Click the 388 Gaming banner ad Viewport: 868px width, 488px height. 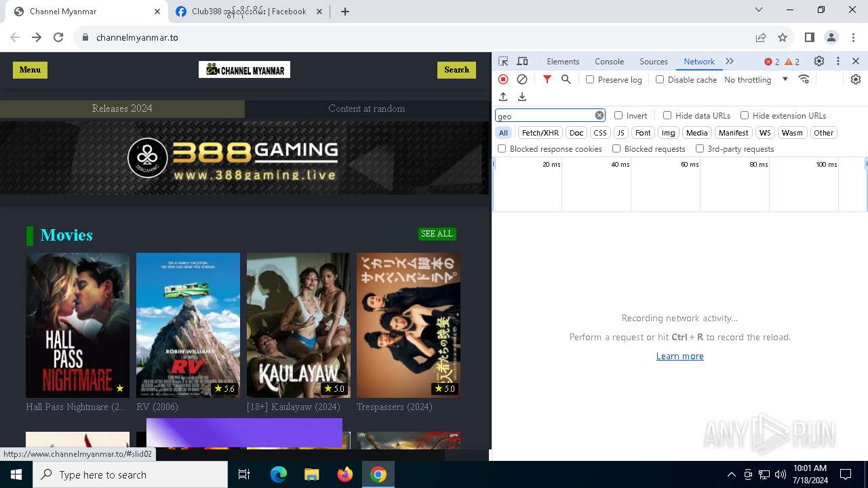[x=244, y=158]
